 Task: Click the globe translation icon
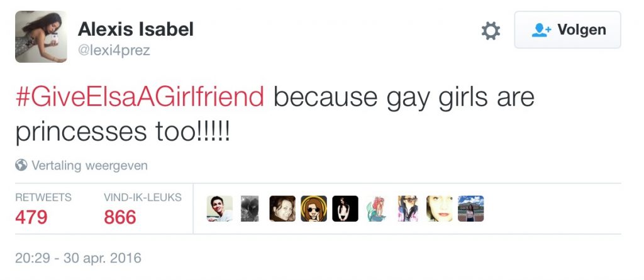[21, 166]
